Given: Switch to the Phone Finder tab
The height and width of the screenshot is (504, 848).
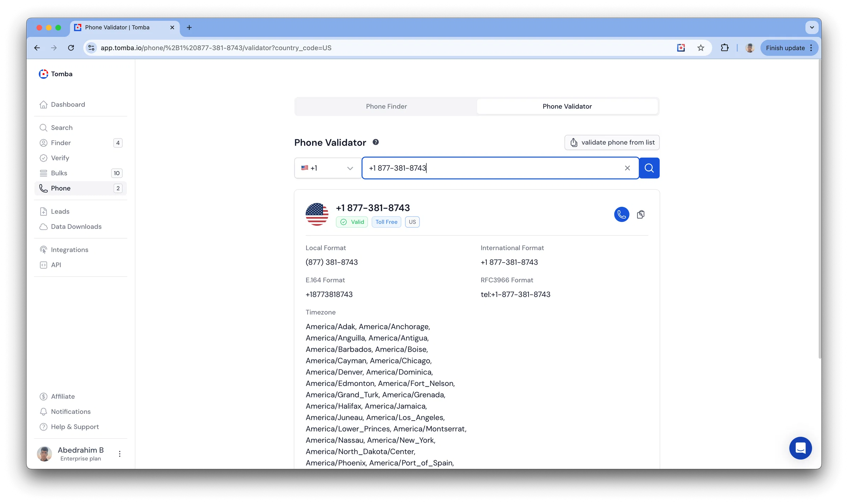Looking at the screenshot, I should tap(386, 106).
